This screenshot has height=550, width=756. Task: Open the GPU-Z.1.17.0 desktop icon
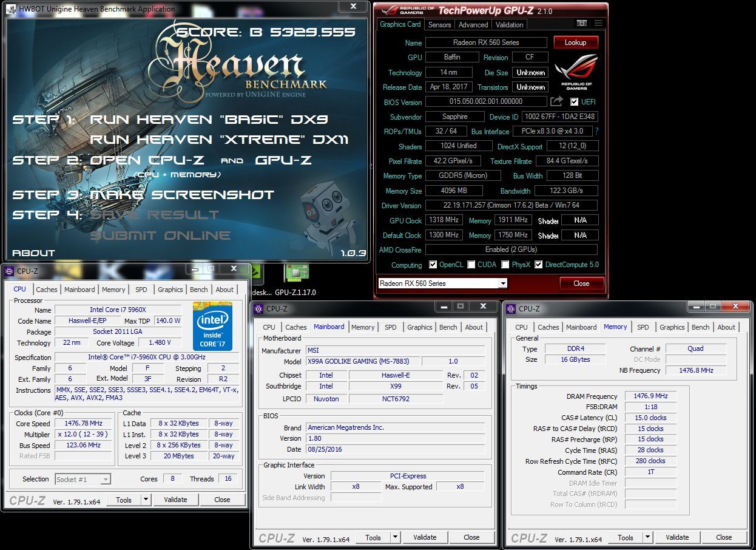tap(295, 280)
